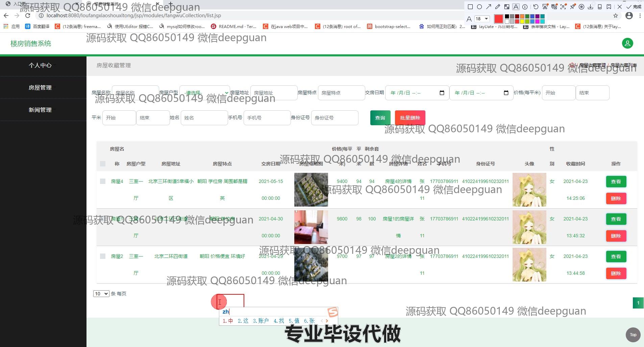Reload the page with the refresh icon
Image resolution: width=644 pixels, height=347 pixels.
pyautogui.click(x=28, y=16)
